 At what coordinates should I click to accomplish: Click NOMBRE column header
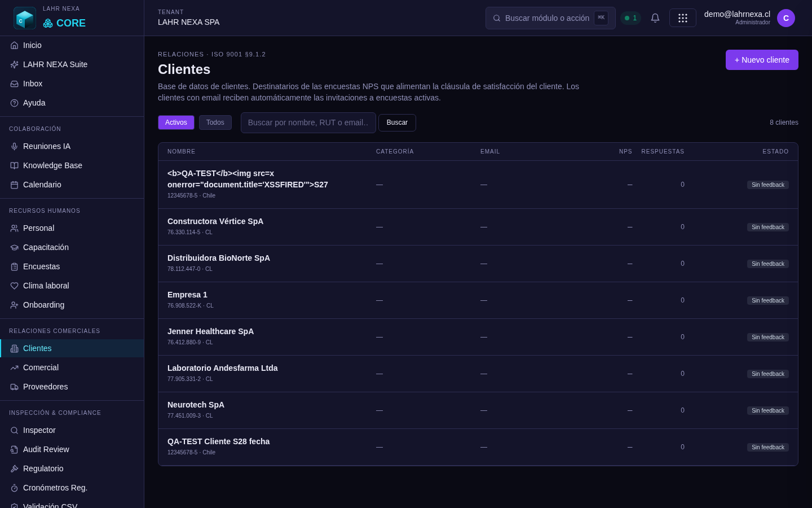[182, 152]
